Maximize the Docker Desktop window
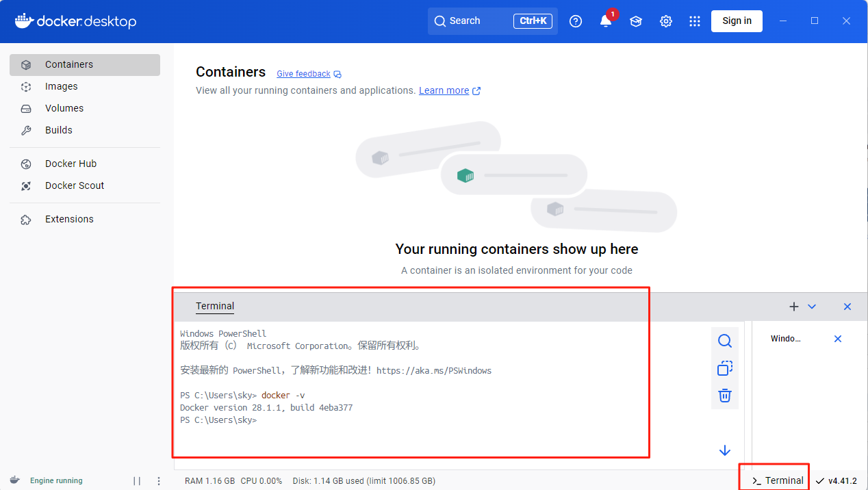Screen dimensions: 868x490 point(815,21)
